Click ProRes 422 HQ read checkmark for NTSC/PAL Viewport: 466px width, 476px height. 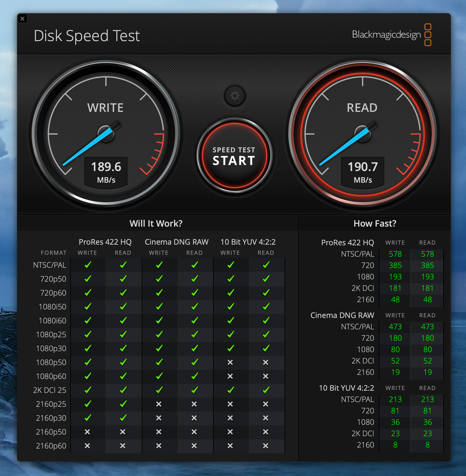[123, 265]
